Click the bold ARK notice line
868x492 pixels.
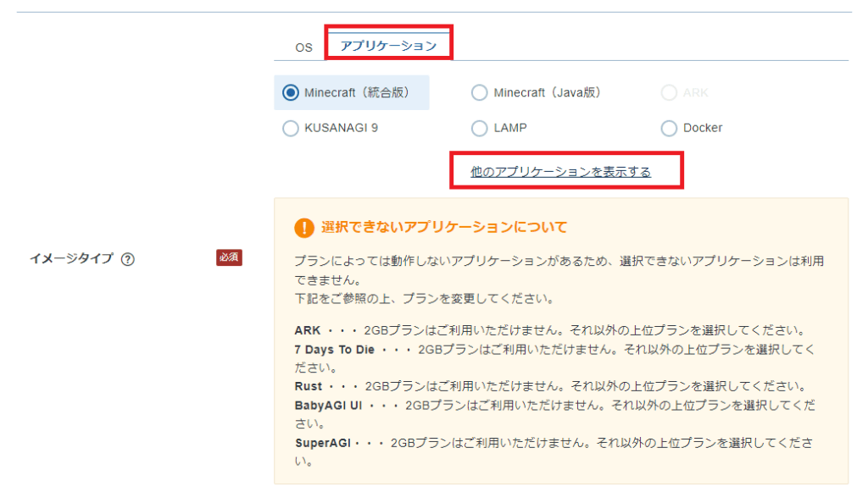pyautogui.click(x=550, y=330)
